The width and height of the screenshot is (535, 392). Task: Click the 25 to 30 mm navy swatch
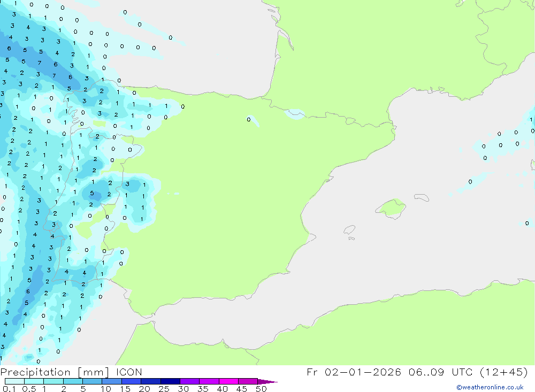[x=170, y=381]
